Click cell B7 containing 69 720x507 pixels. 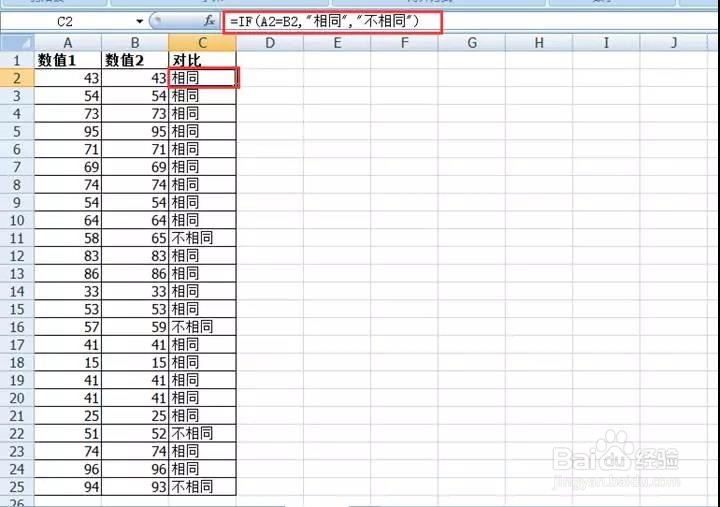pyautogui.click(x=135, y=167)
